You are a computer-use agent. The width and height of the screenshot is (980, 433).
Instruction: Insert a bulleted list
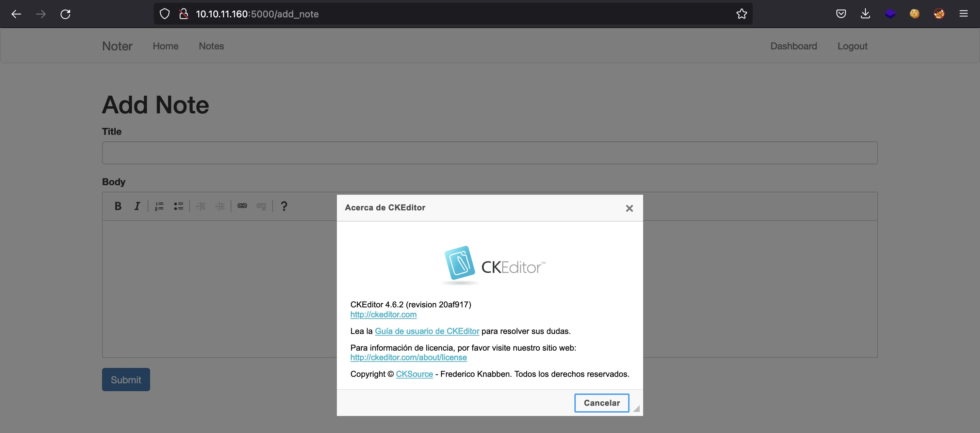pyautogui.click(x=178, y=206)
